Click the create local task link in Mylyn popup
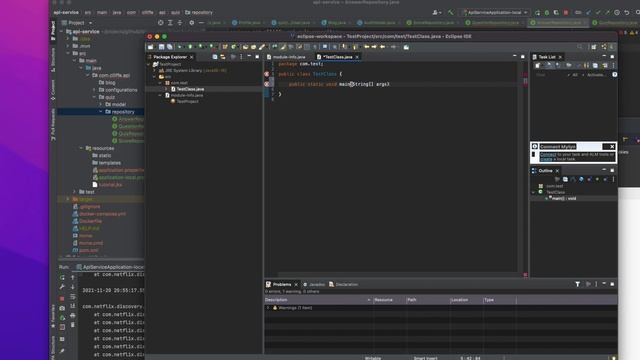The image size is (640, 360). point(546,159)
